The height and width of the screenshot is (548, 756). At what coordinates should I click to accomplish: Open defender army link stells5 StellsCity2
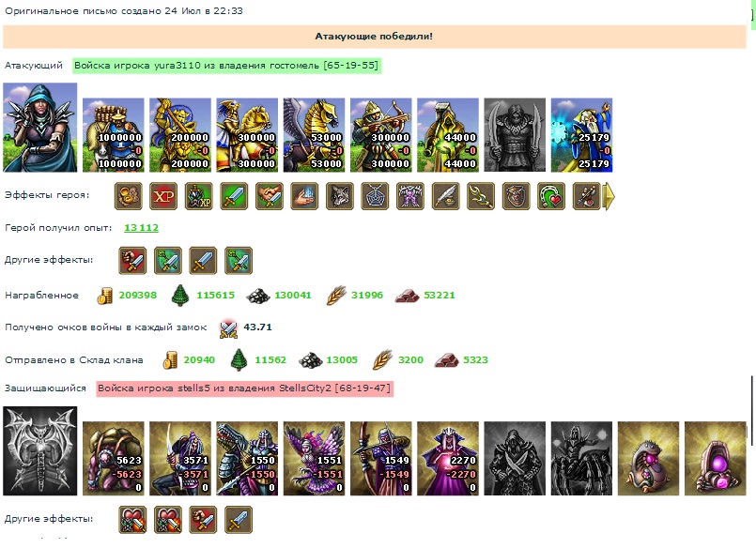244,388
